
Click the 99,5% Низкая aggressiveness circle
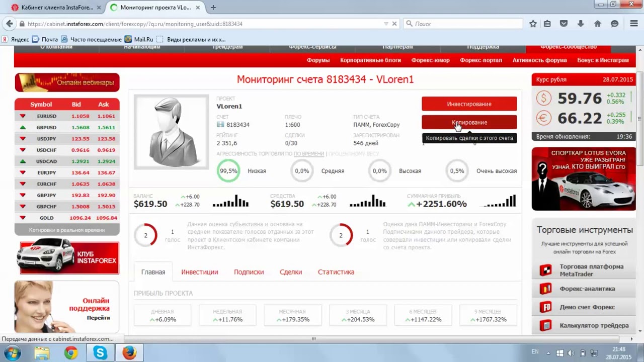point(228,171)
